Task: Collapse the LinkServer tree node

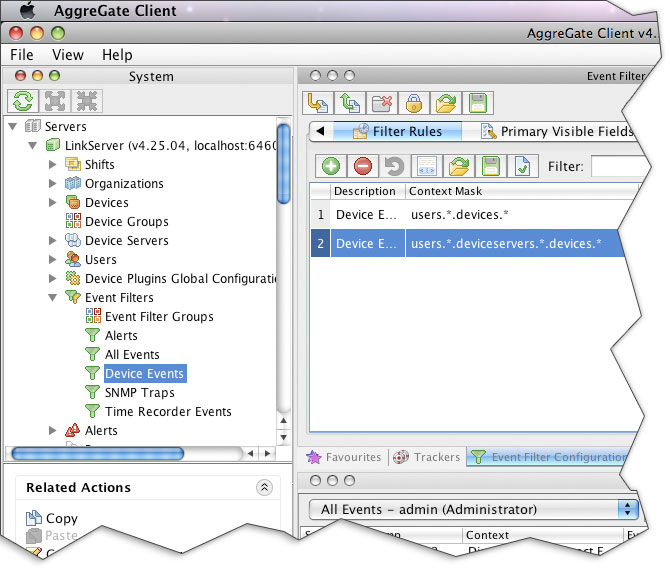Action: [32, 146]
